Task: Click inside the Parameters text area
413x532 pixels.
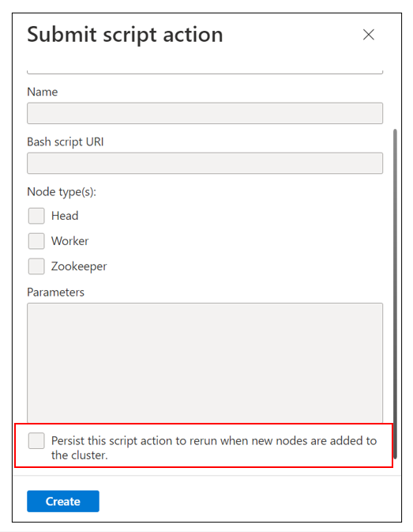Action: pos(205,363)
